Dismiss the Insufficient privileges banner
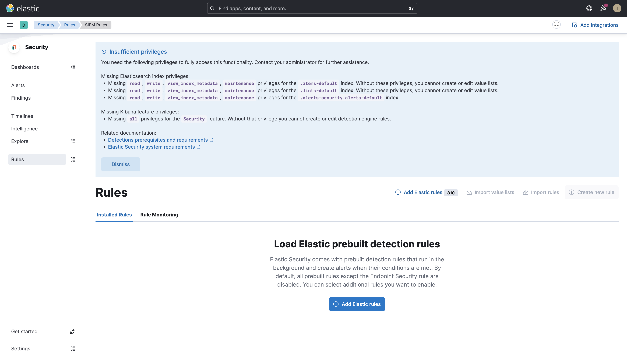Image resolution: width=627 pixels, height=364 pixels. click(x=120, y=164)
